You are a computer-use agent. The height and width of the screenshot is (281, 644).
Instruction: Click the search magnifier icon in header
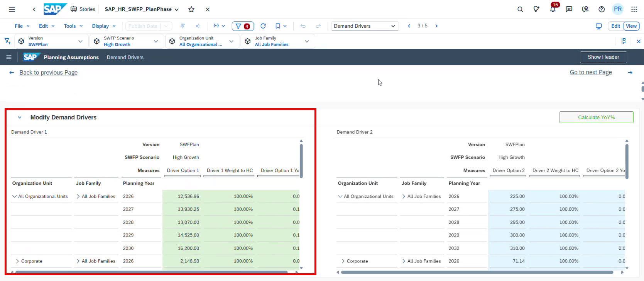pos(520,9)
